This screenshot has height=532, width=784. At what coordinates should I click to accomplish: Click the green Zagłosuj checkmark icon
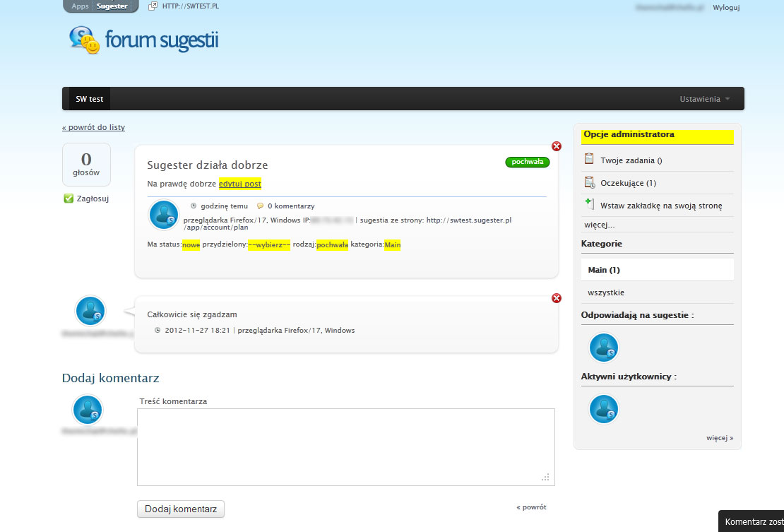click(69, 199)
